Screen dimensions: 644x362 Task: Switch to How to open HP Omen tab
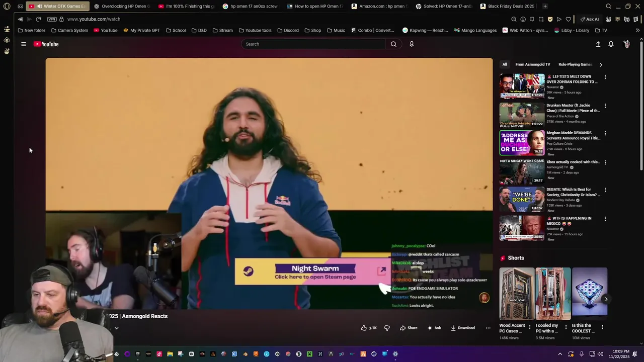[x=315, y=7]
